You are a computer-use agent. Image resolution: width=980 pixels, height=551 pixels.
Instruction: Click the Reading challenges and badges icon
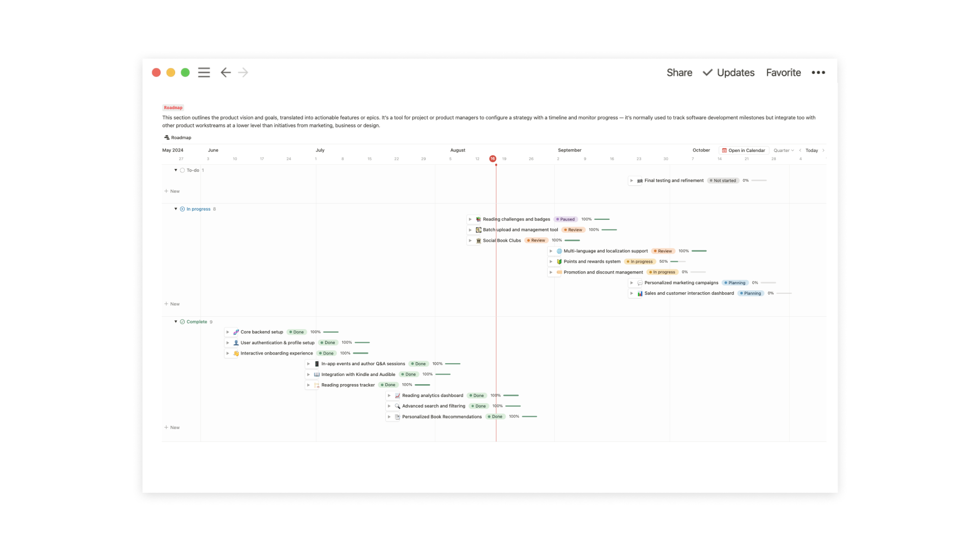tap(478, 219)
